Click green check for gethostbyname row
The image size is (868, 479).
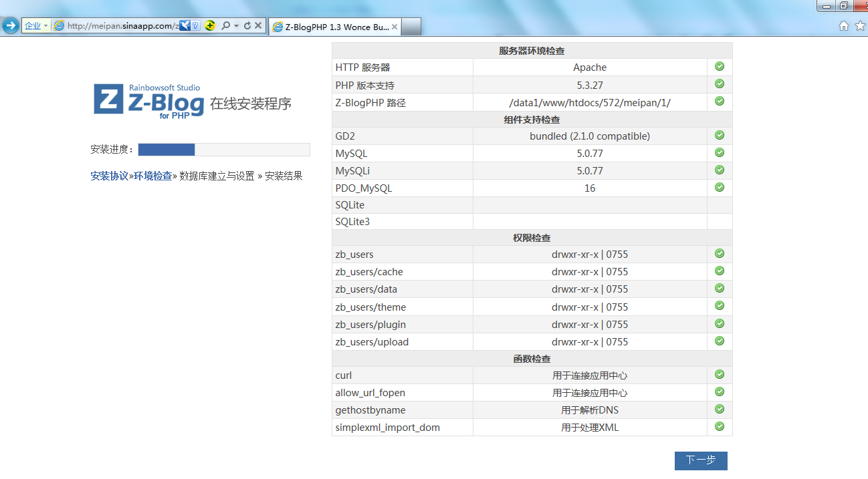click(x=720, y=410)
